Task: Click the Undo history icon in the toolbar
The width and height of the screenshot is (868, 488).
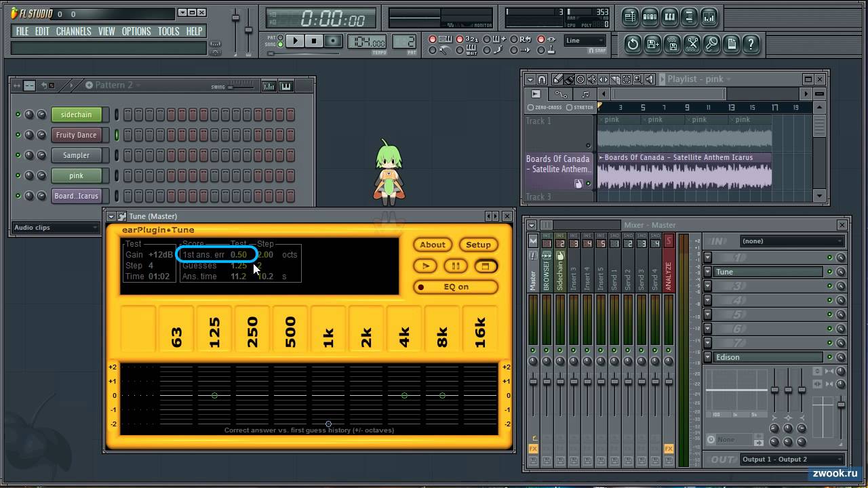Action: pos(633,44)
